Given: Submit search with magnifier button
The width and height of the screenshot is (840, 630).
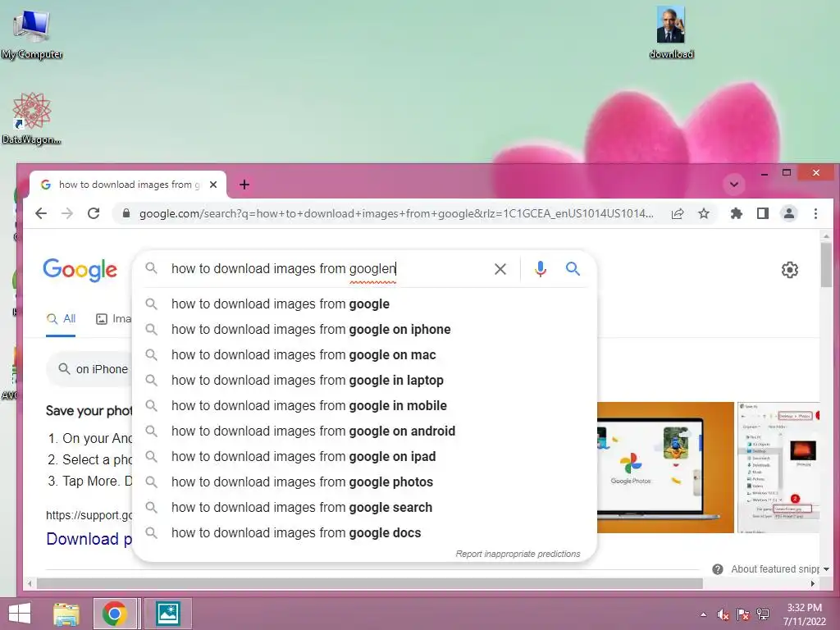Looking at the screenshot, I should tap(573, 269).
